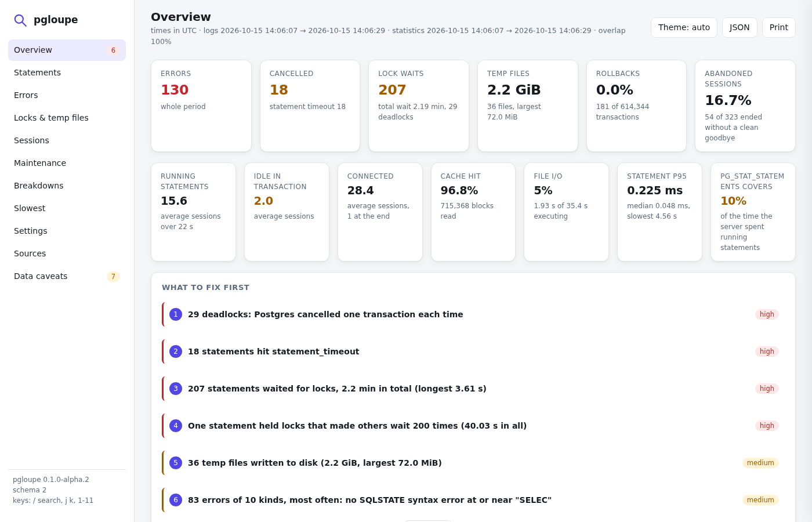Click the Cache hit 96.8% card
The width and height of the screenshot is (812, 522).
[x=473, y=212]
